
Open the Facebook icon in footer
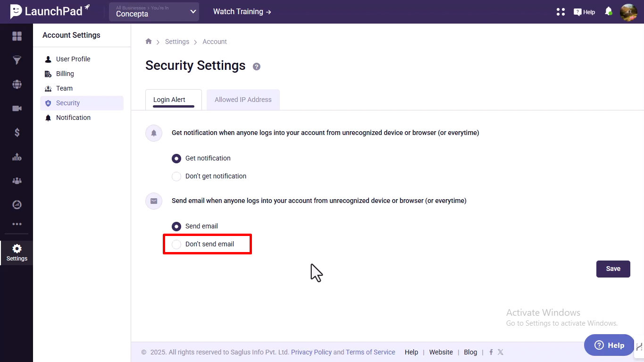(x=491, y=352)
